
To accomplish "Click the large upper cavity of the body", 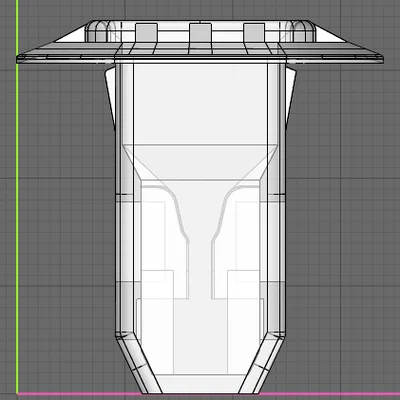I will [x=200, y=104].
